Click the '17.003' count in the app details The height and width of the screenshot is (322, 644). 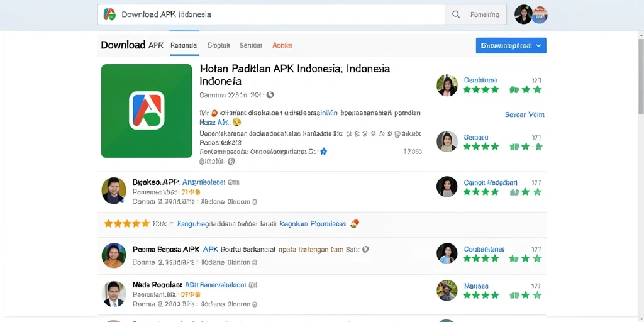[x=413, y=152]
